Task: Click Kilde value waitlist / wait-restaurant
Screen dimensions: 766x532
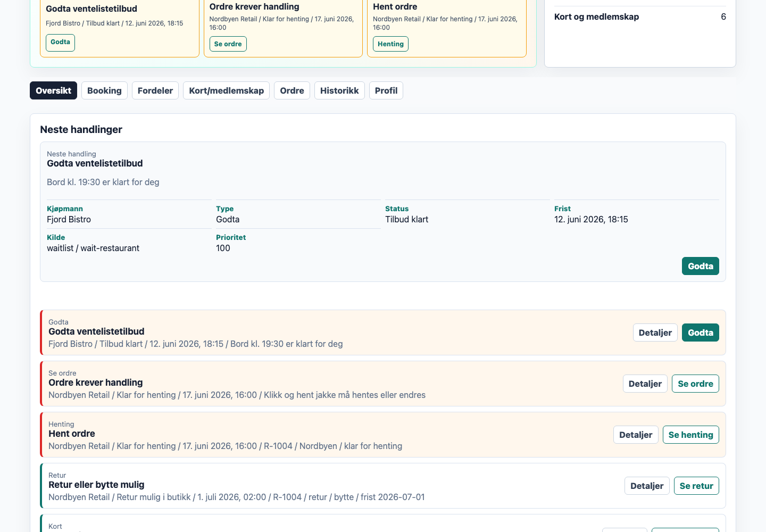Action: [x=93, y=248]
